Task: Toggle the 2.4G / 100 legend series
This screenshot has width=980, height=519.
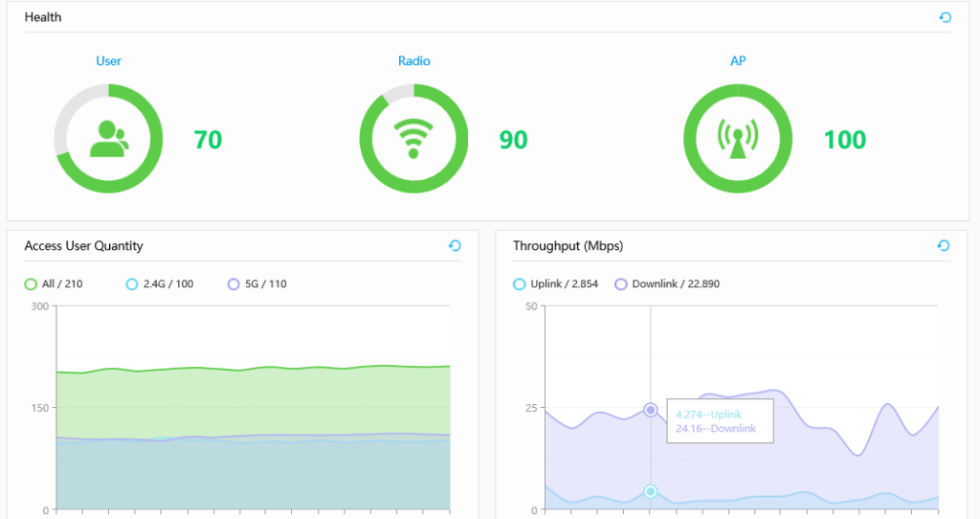Action: pyautogui.click(x=160, y=284)
